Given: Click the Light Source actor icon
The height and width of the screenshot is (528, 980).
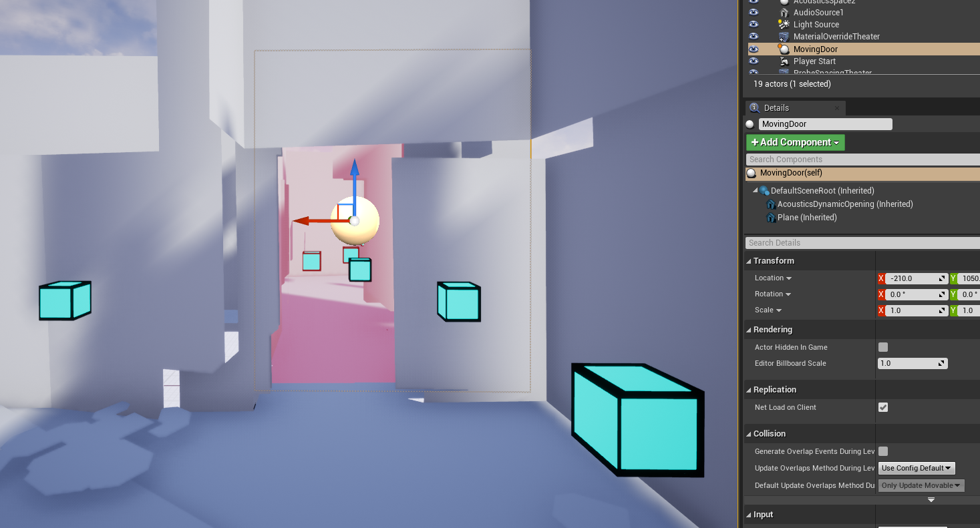Looking at the screenshot, I should (784, 25).
